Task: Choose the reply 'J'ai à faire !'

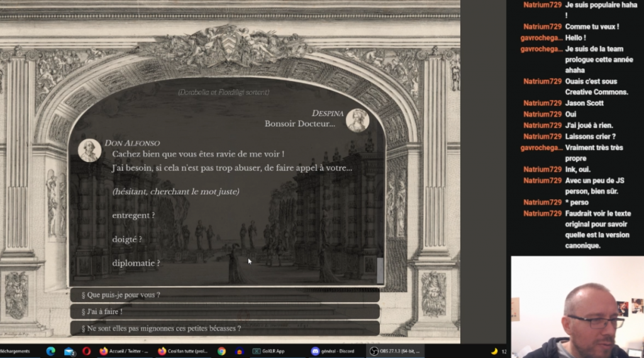Action: pyautogui.click(x=225, y=312)
